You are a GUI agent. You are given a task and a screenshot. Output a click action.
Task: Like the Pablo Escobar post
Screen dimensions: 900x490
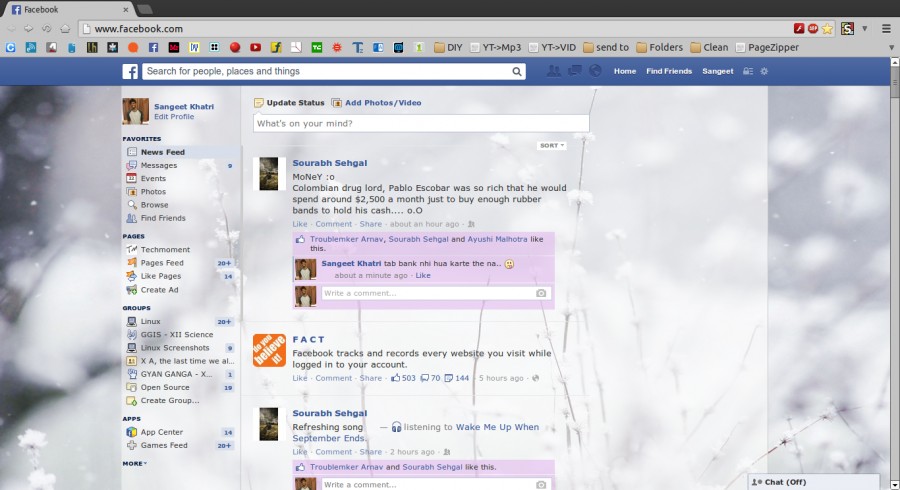pos(300,224)
